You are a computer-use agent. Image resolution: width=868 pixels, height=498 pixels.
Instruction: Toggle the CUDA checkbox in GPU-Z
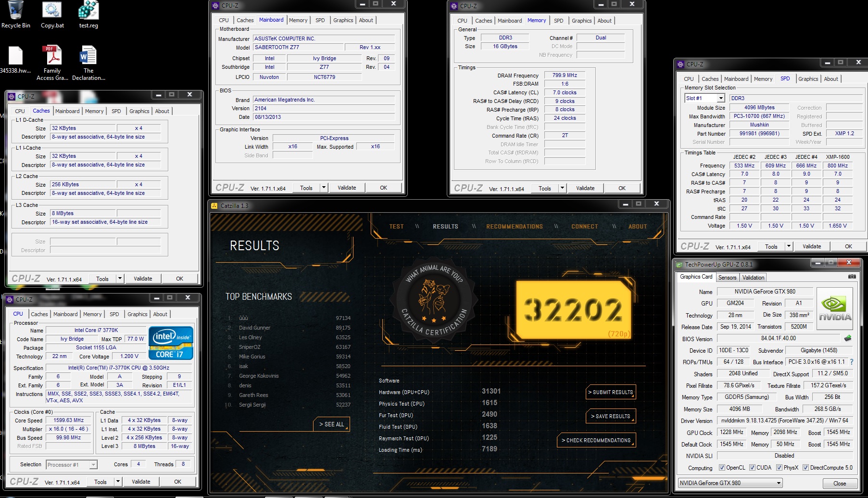tap(752, 467)
